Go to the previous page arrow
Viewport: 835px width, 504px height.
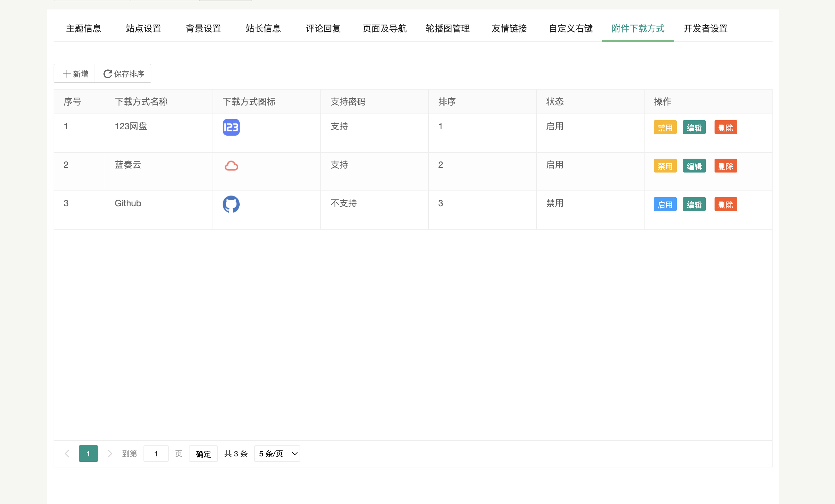pyautogui.click(x=67, y=454)
